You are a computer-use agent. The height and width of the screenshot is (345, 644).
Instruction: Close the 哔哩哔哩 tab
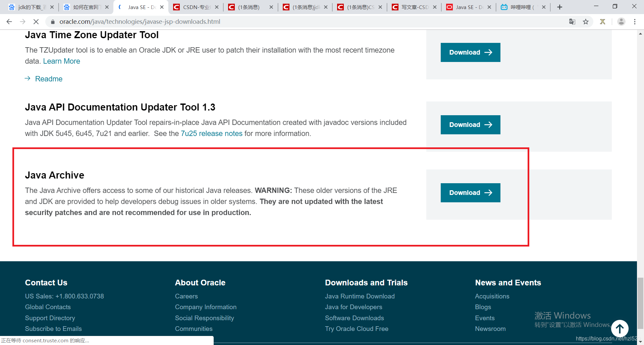(x=544, y=7)
